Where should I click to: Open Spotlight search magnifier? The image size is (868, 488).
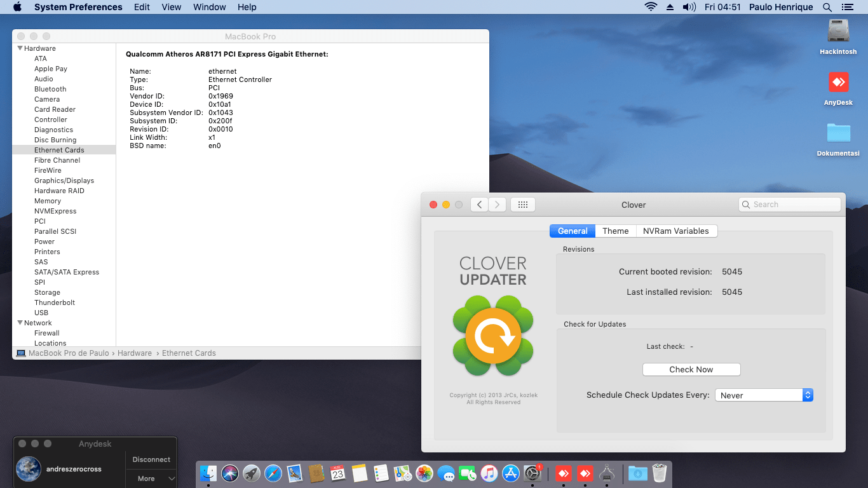pos(827,7)
